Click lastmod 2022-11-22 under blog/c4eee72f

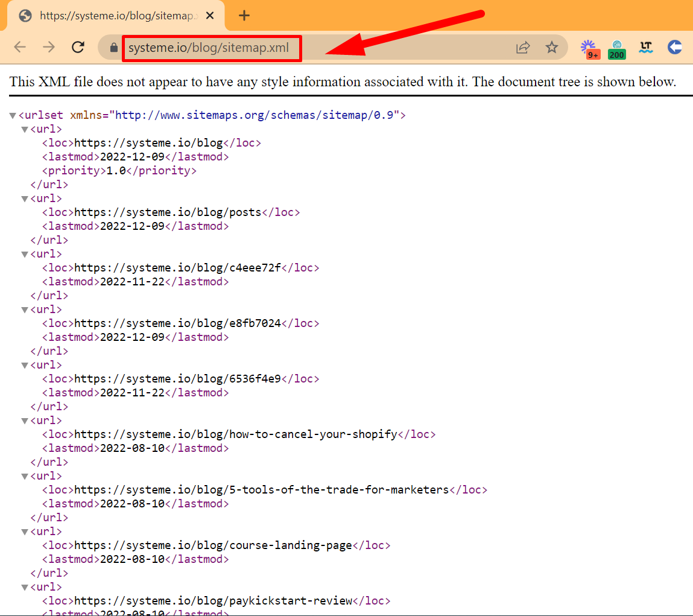tap(132, 282)
